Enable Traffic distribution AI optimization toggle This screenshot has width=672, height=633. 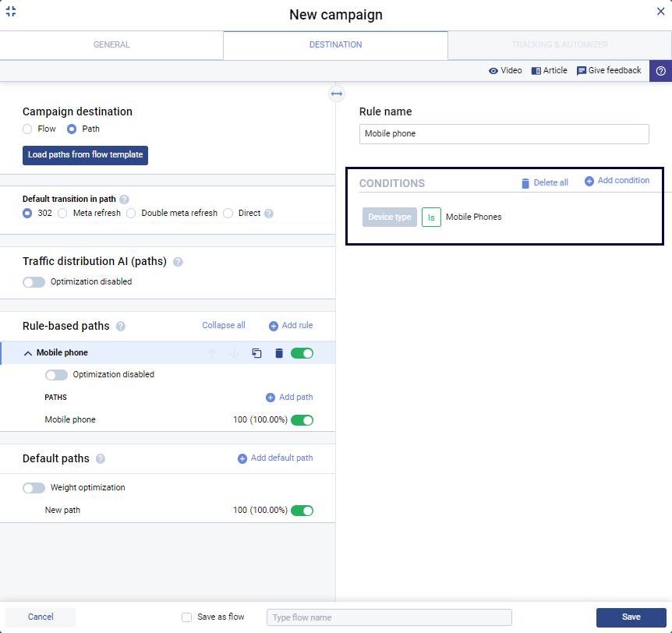34,282
